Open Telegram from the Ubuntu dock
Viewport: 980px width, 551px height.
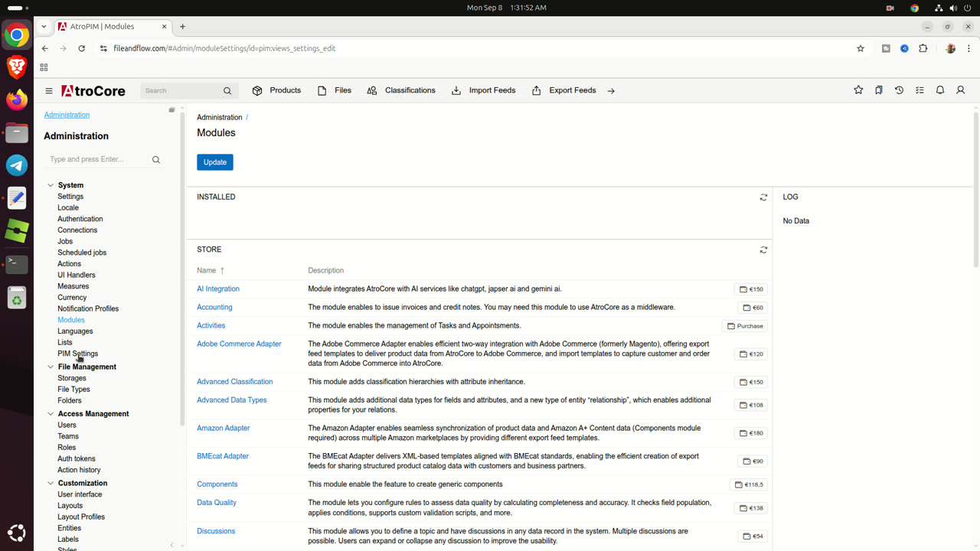pyautogui.click(x=17, y=165)
